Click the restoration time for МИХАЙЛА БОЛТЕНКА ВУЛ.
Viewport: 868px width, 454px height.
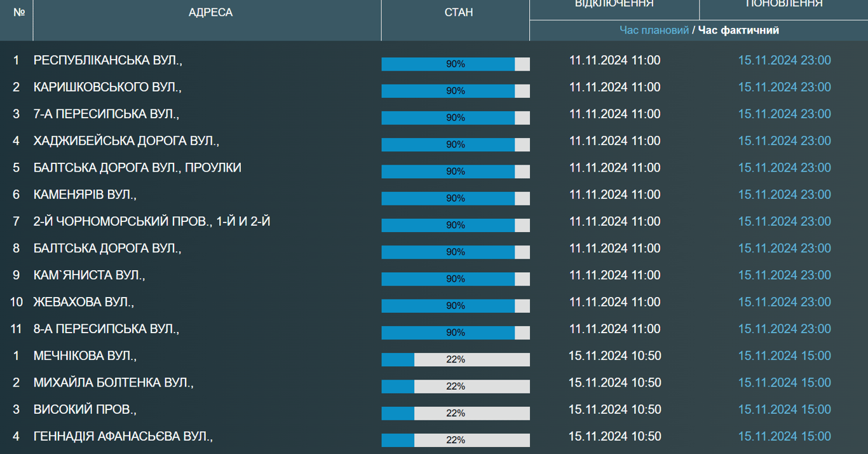coord(784,383)
